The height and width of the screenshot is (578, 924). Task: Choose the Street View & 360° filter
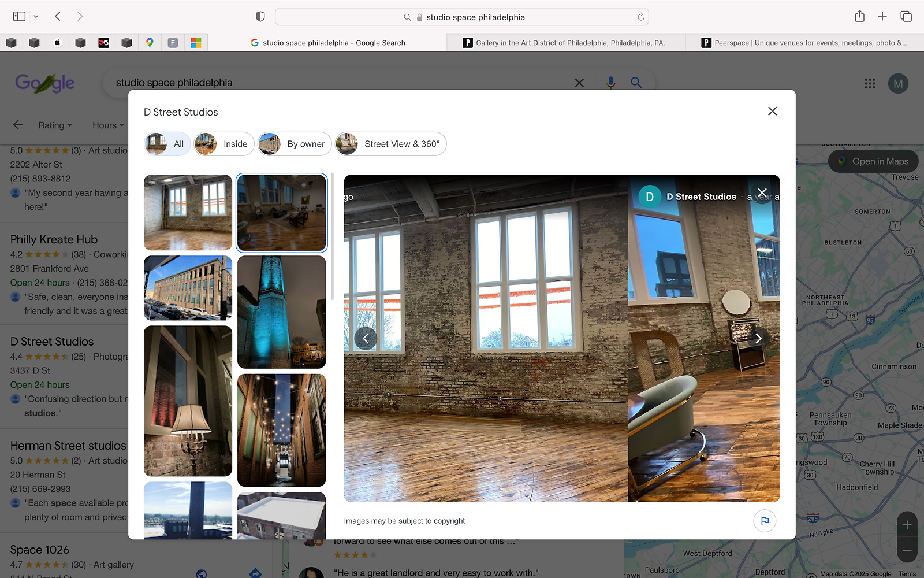pos(391,144)
